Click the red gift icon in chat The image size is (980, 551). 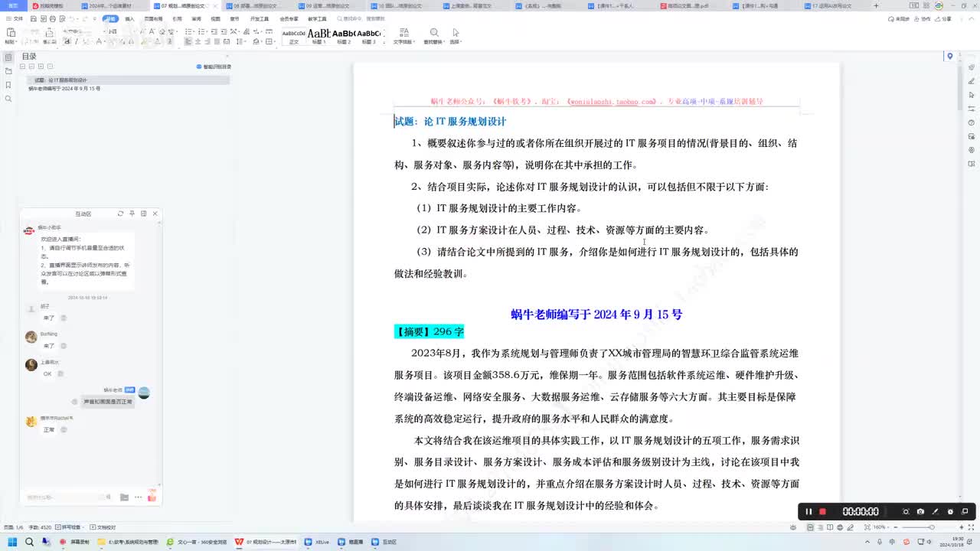(x=152, y=497)
